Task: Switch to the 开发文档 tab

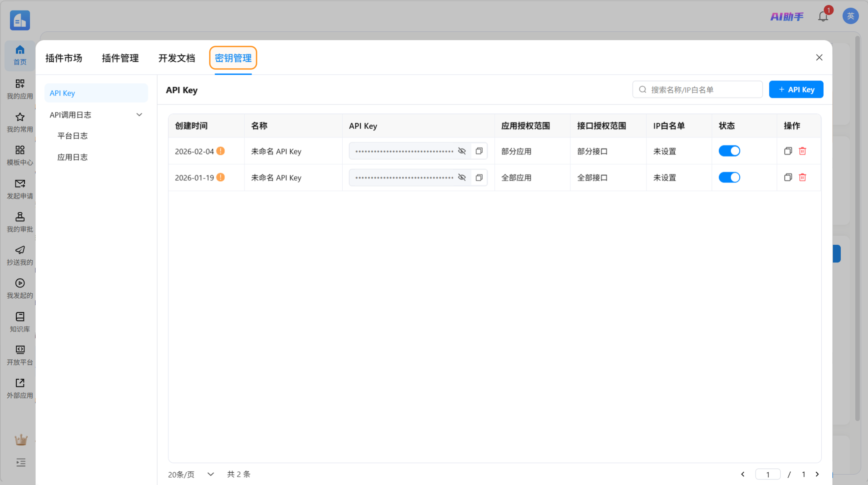Action: [x=177, y=58]
